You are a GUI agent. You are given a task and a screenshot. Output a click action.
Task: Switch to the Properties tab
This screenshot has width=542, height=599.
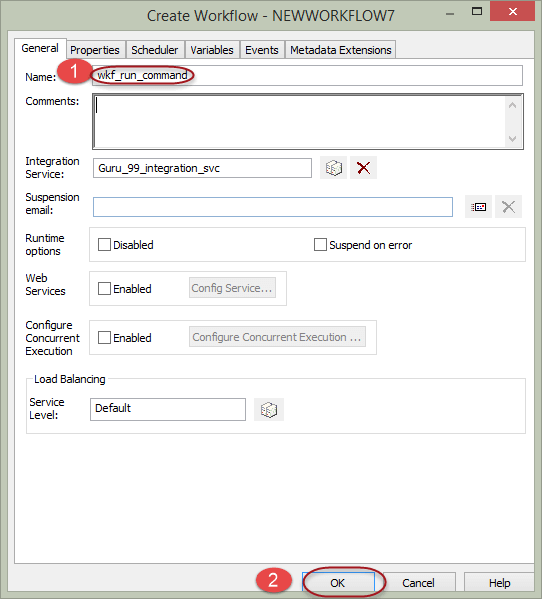95,50
